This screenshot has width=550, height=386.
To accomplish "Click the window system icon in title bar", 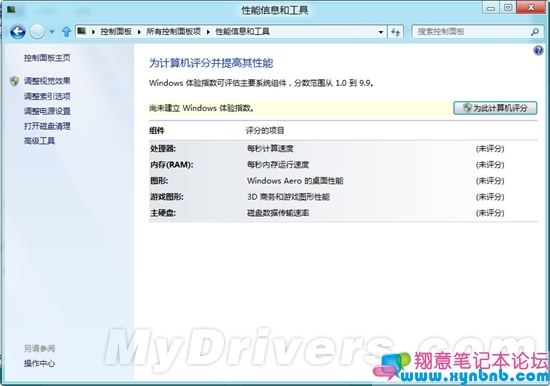I will click(11, 9).
